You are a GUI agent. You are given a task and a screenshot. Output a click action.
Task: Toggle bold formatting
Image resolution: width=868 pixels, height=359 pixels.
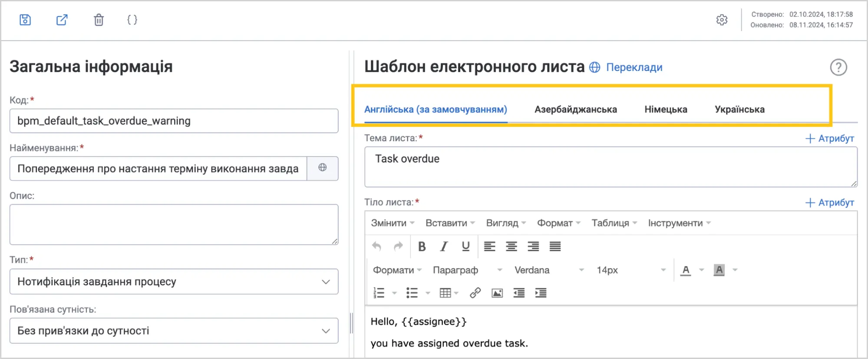(x=422, y=246)
